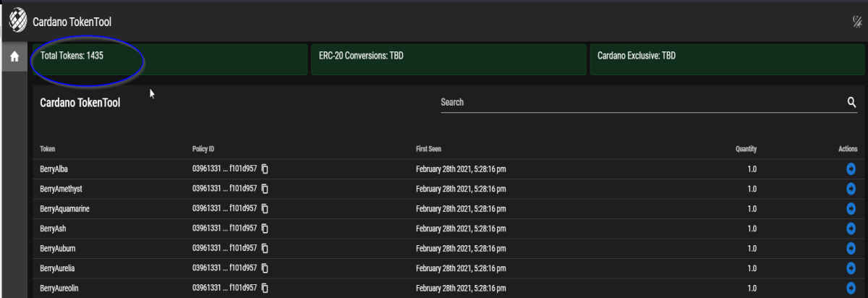Screen dimensions: 868x298
Task: Select the Total Tokens: 1435 card
Action: [170, 60]
